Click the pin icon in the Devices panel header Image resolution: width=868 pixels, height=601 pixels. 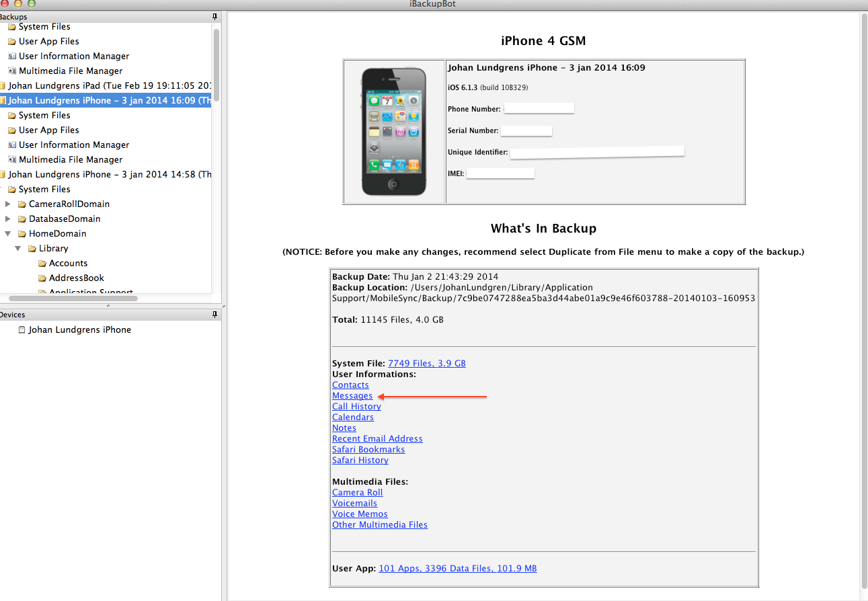tap(215, 315)
